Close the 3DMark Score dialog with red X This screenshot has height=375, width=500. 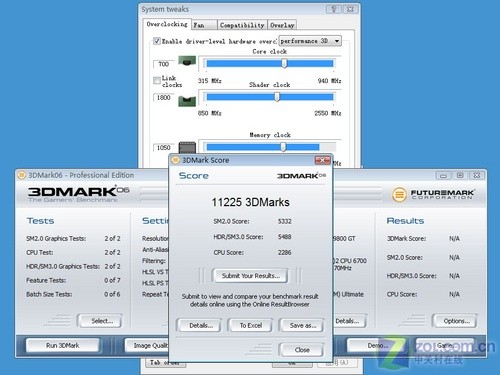coord(322,160)
